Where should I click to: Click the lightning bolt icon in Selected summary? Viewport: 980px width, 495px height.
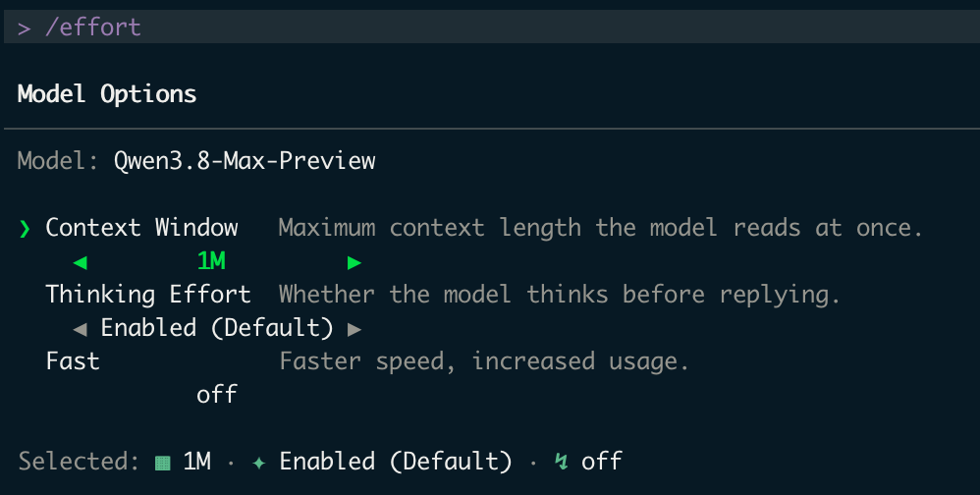pyautogui.click(x=562, y=462)
